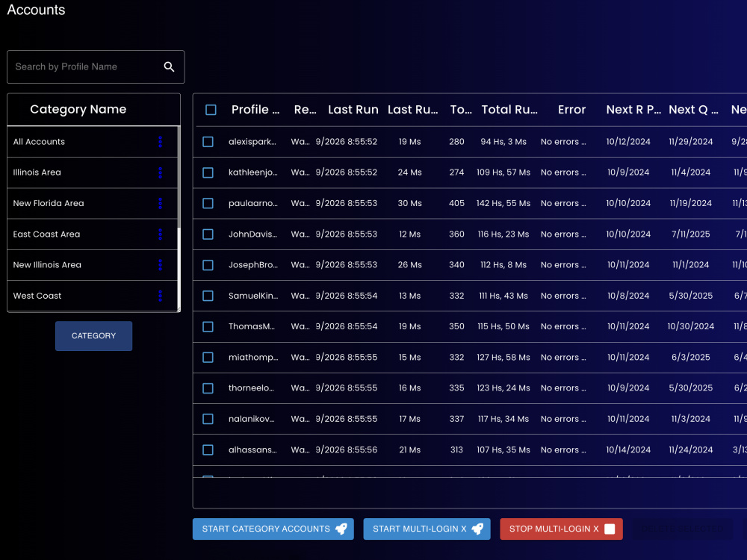Click the Delete Selected button
Screen dimensions: 747x560
point(682,529)
